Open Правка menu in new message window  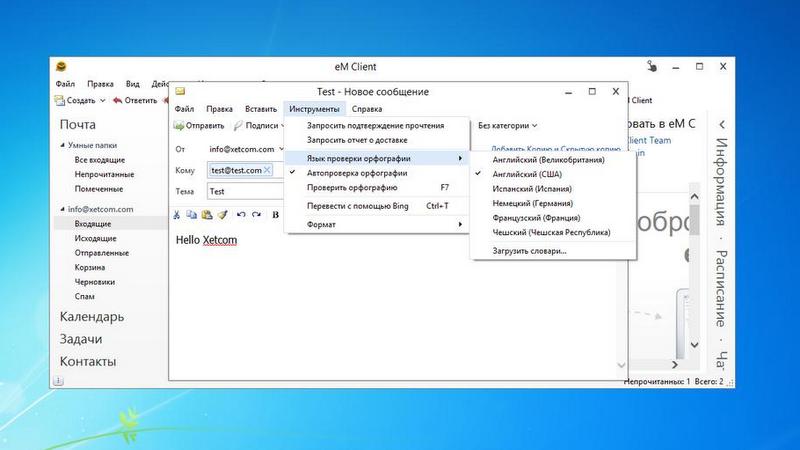[x=219, y=109]
